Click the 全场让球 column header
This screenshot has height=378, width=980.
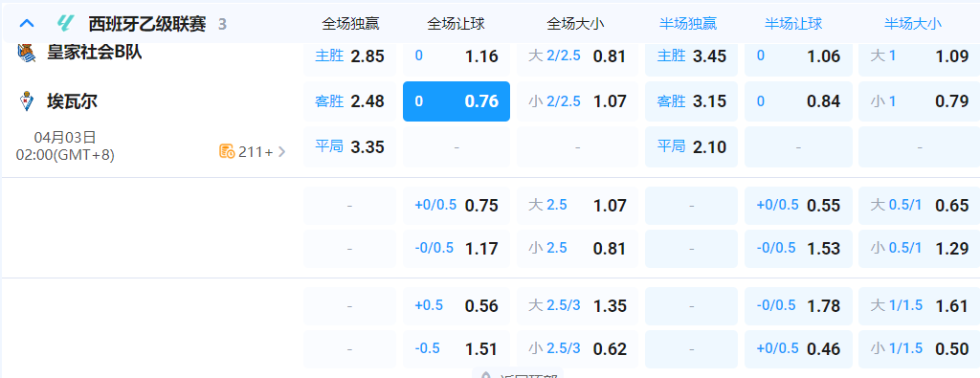coord(457,24)
